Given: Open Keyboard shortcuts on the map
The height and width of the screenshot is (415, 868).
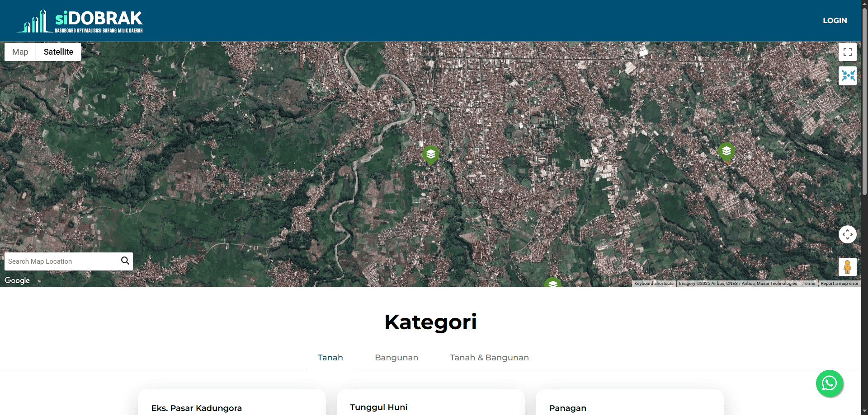Looking at the screenshot, I should [654, 284].
